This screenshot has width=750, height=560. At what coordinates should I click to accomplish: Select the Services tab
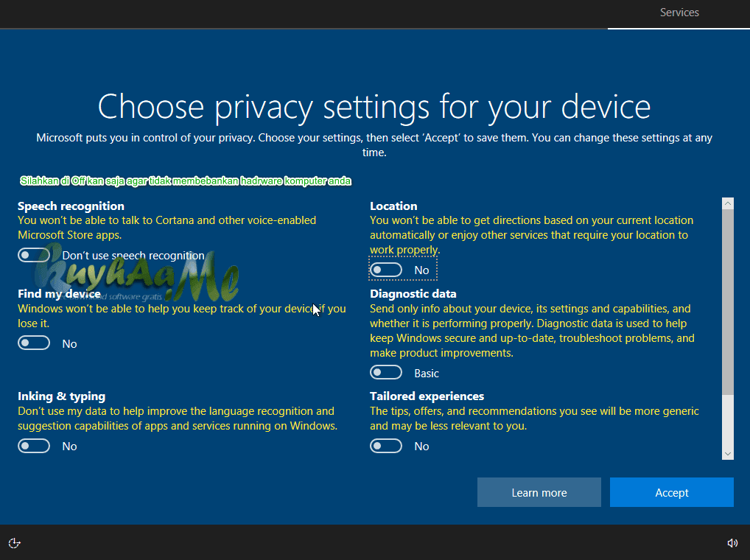[x=679, y=12]
